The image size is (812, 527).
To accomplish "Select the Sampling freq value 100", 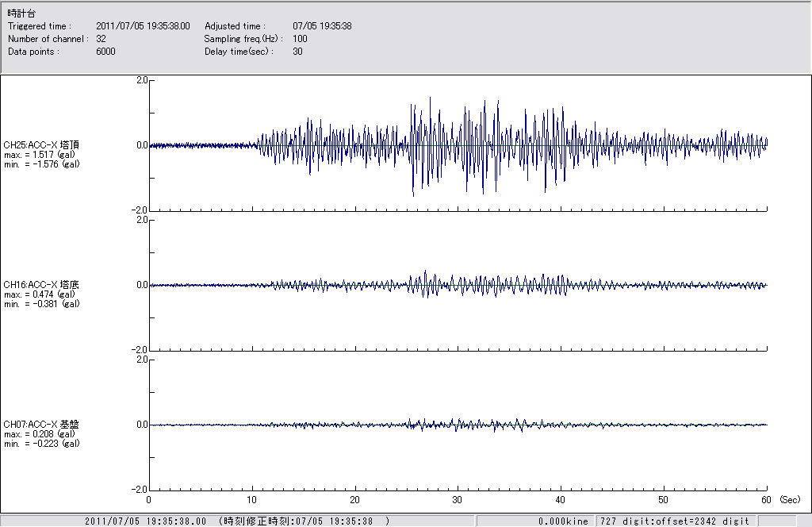I will click(300, 39).
